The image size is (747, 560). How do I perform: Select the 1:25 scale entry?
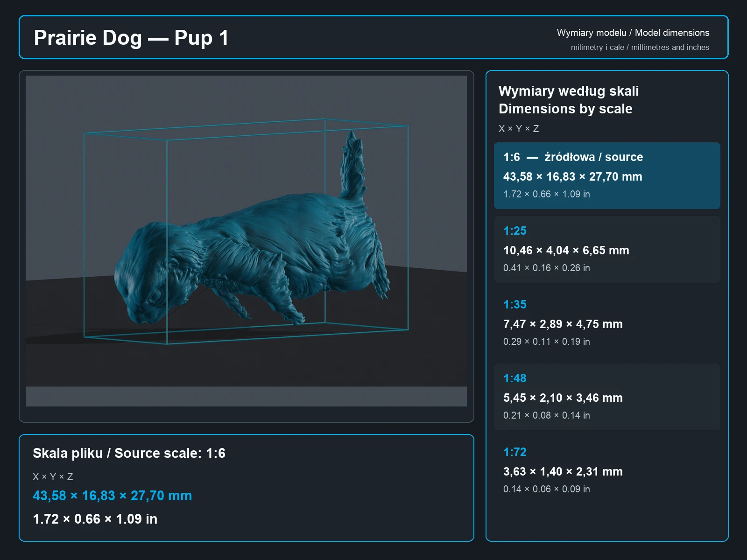point(607,249)
